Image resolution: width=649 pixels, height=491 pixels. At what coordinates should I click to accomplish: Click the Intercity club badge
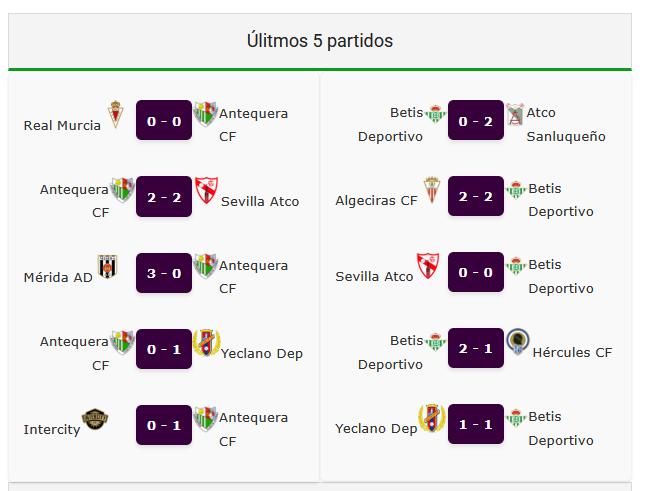coord(95,419)
